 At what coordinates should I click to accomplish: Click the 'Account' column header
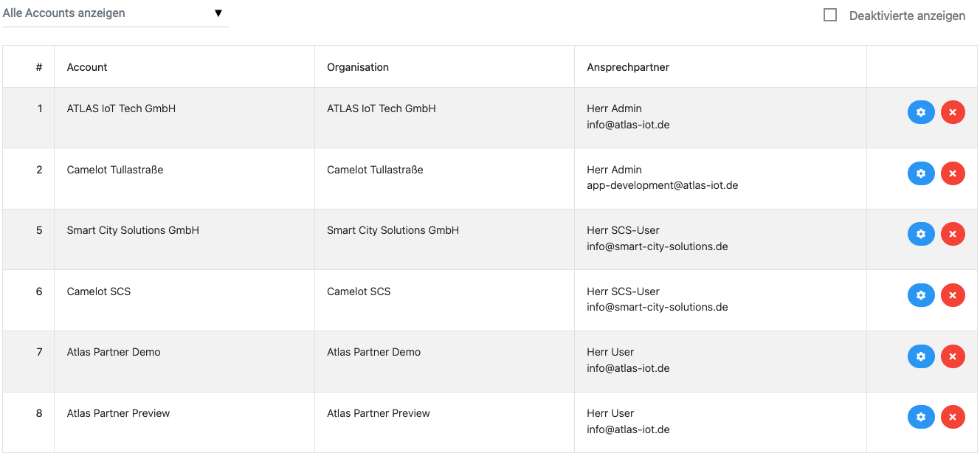(87, 67)
